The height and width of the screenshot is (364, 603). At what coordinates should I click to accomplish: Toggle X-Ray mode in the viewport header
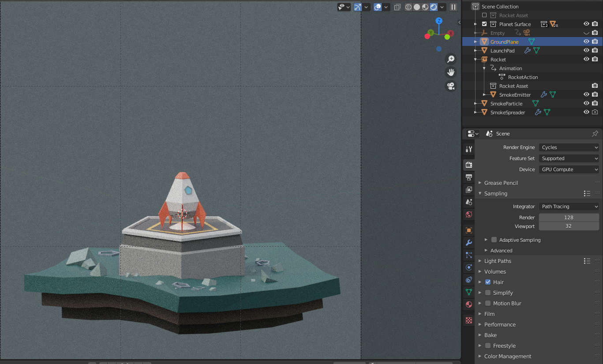397,7
